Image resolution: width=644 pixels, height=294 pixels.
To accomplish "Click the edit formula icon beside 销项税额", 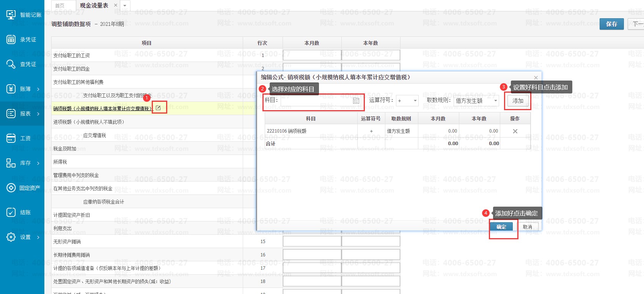I will [159, 108].
